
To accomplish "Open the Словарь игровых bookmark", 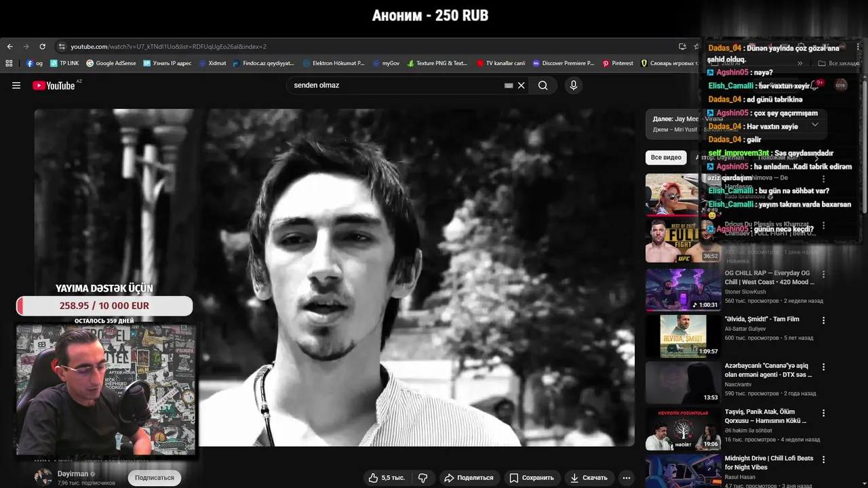I will click(669, 63).
